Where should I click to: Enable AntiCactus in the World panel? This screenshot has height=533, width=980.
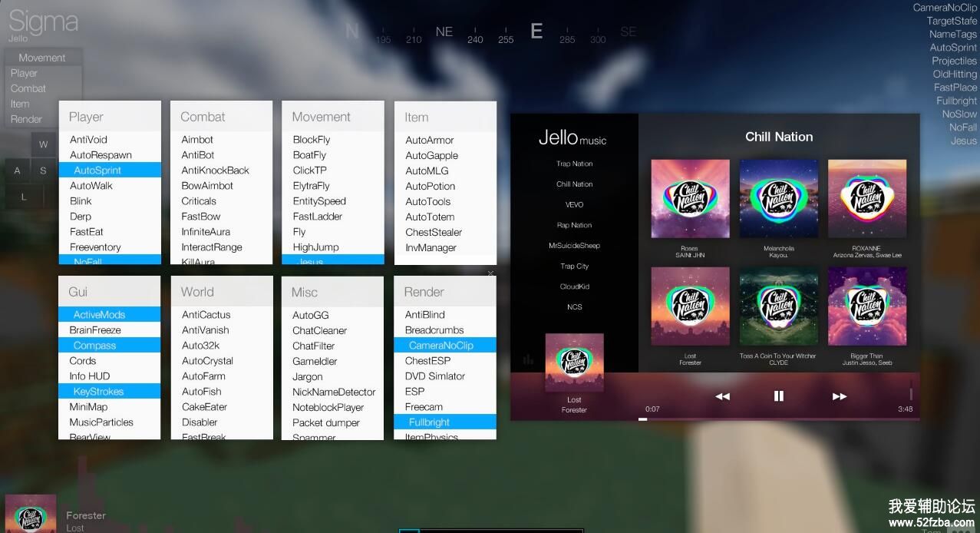pyautogui.click(x=221, y=315)
